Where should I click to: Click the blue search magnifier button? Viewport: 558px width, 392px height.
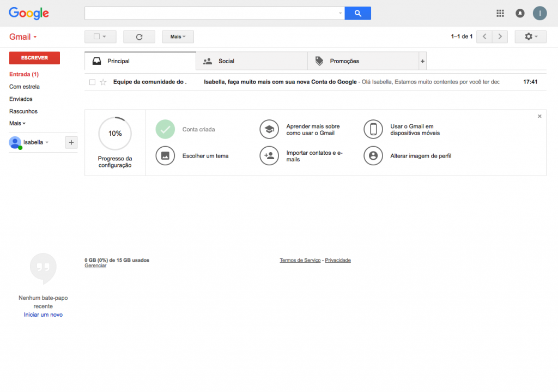(x=357, y=13)
